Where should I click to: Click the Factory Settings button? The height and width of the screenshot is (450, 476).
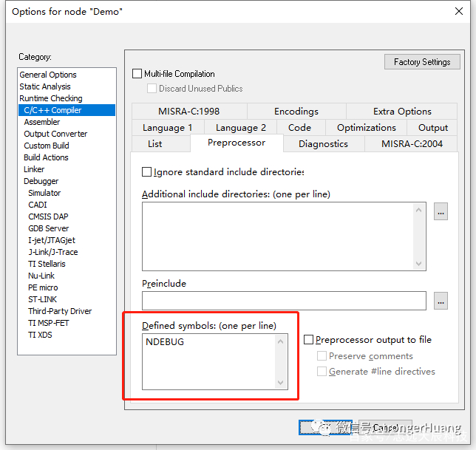coord(422,62)
